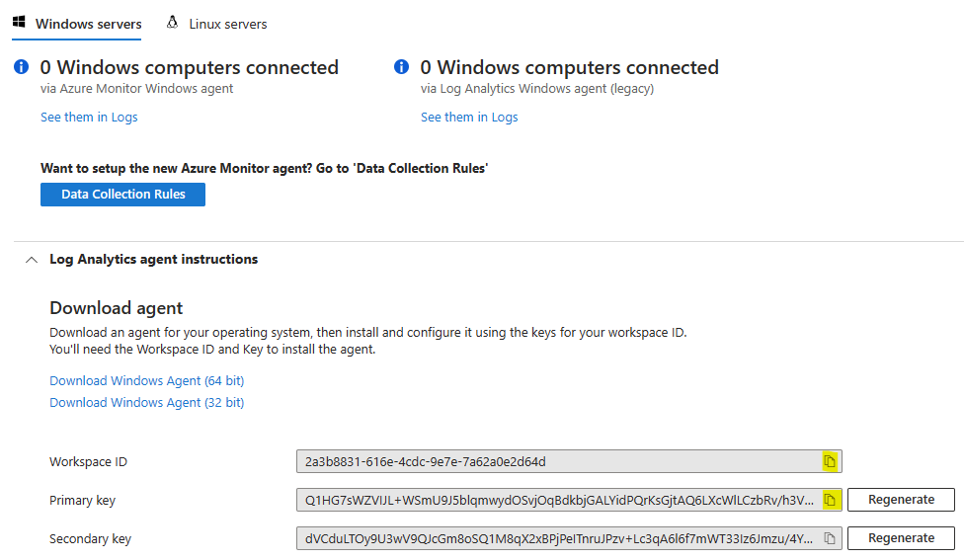The width and height of the screenshot is (964, 560).
Task: Regenerate the Secondary key
Action: [x=901, y=538]
